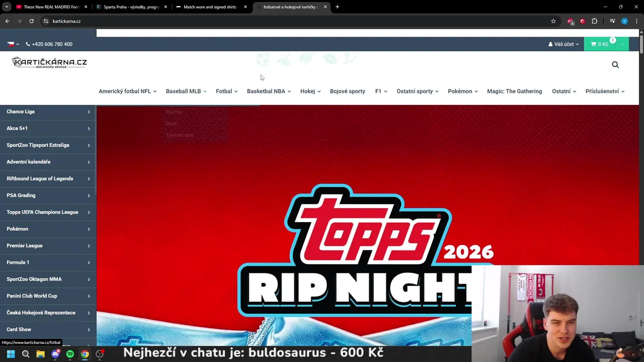Open the tab search dropdown arrow

coord(7,7)
